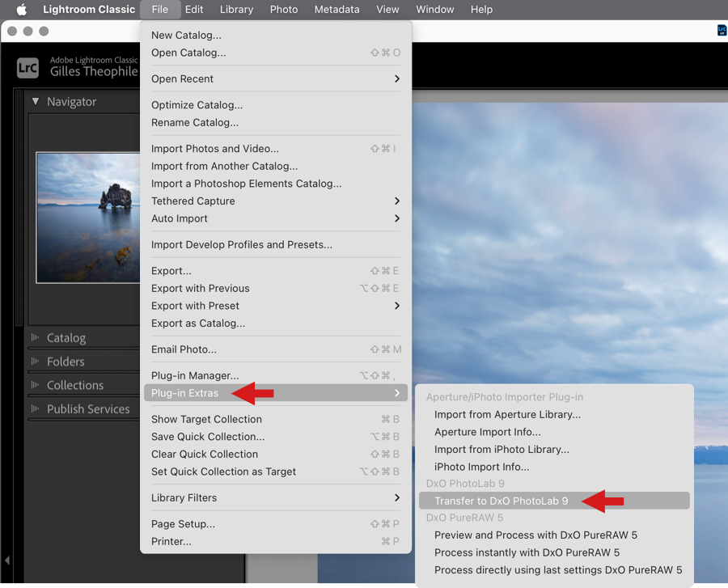Image resolution: width=728 pixels, height=588 pixels.
Task: Select Import Develop Profiles and Presets...
Action: tap(276, 244)
